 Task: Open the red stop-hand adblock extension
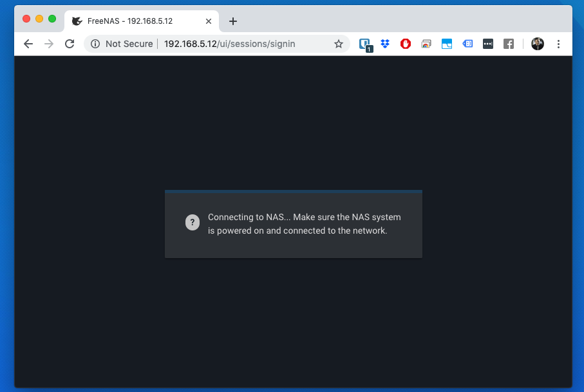[x=406, y=44]
